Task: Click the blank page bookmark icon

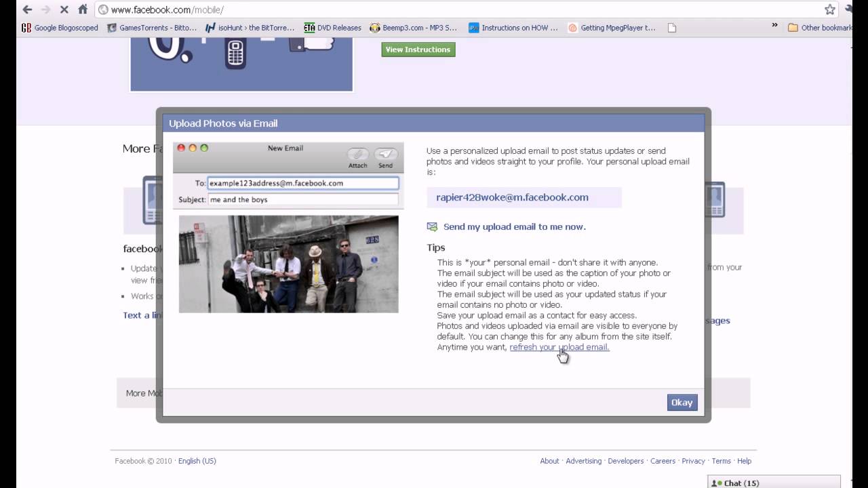Action: [672, 28]
